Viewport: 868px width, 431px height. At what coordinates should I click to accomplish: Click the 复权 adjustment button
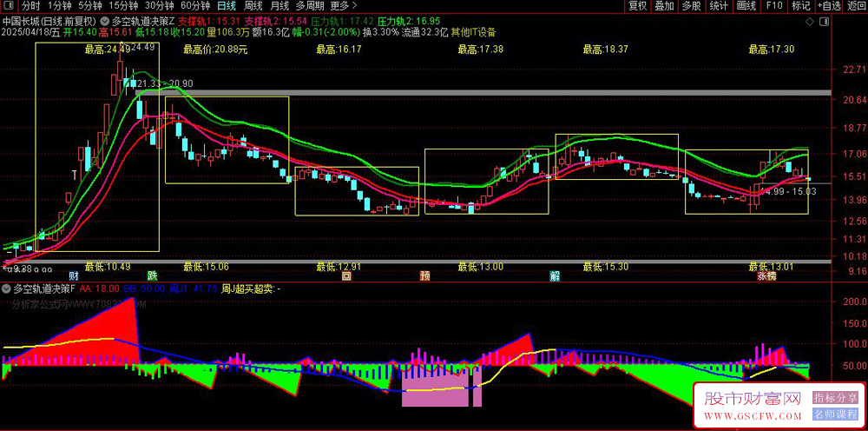(637, 6)
